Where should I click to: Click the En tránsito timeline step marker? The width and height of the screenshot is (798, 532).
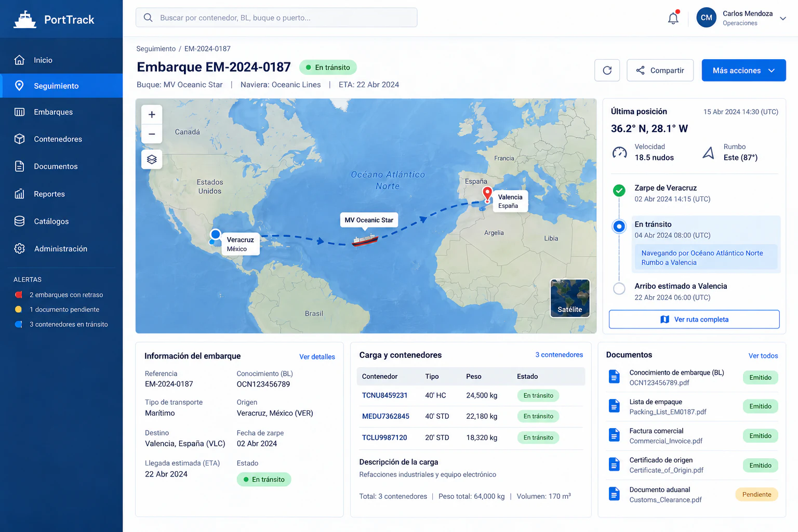coord(619,227)
